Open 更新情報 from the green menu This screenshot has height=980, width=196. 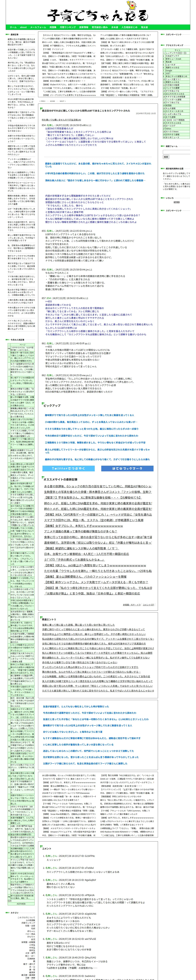tap(84, 27)
